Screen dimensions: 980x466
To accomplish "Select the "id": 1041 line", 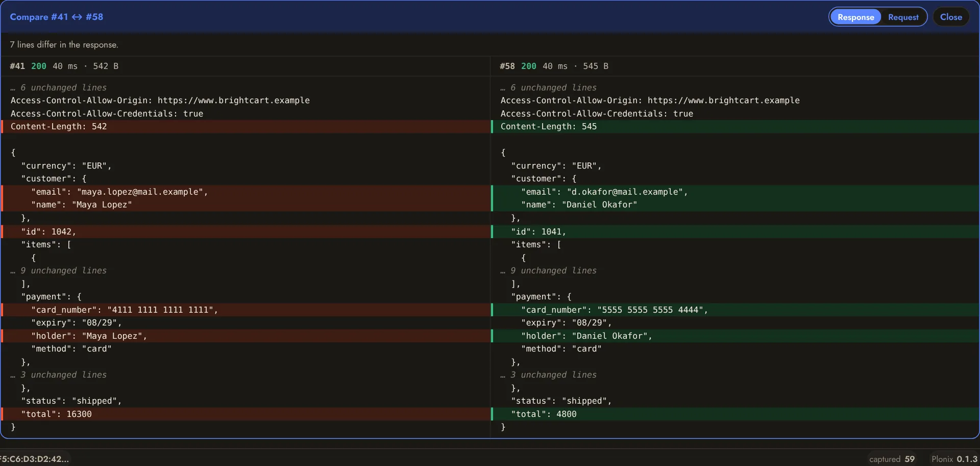I will coord(735,231).
